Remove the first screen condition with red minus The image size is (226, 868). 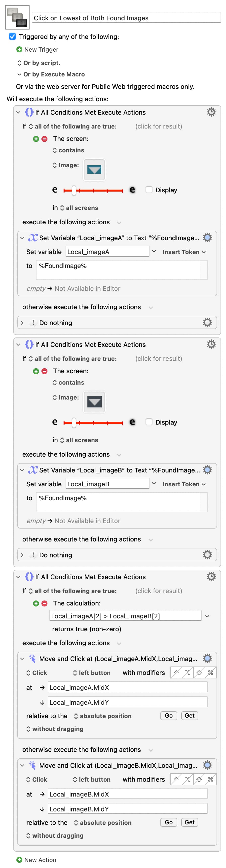(44, 139)
